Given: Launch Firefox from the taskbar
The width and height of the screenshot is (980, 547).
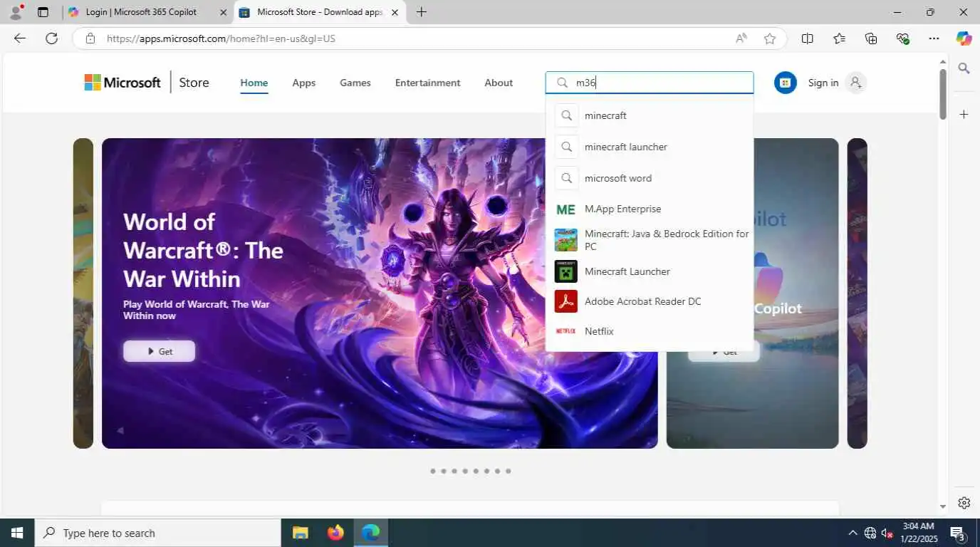Looking at the screenshot, I should point(335,533).
